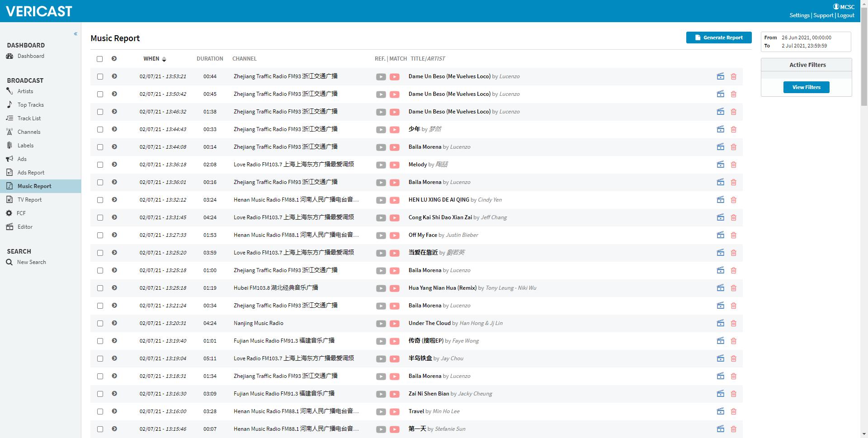
Task: Check the 少年 row checkbox
Action: 100,129
